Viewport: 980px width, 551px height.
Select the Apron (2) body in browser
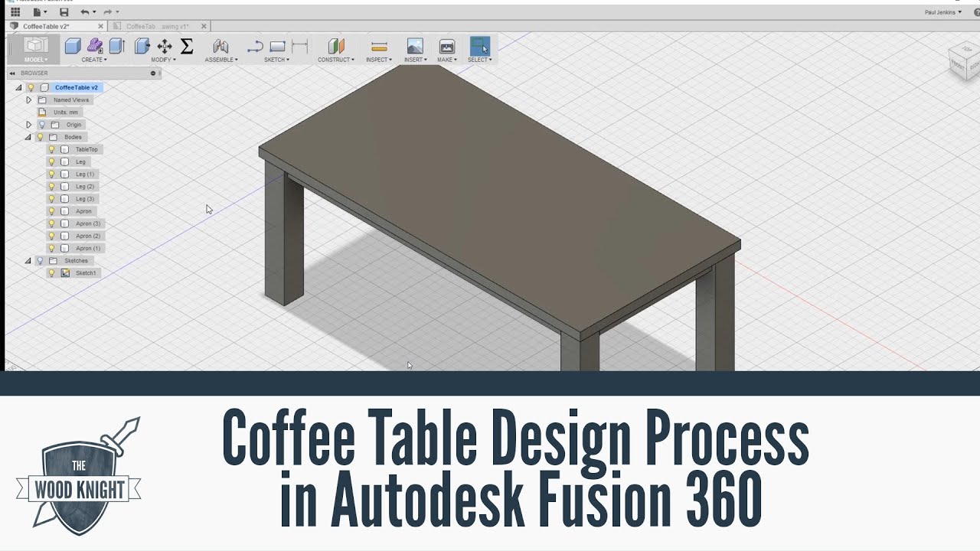point(88,236)
